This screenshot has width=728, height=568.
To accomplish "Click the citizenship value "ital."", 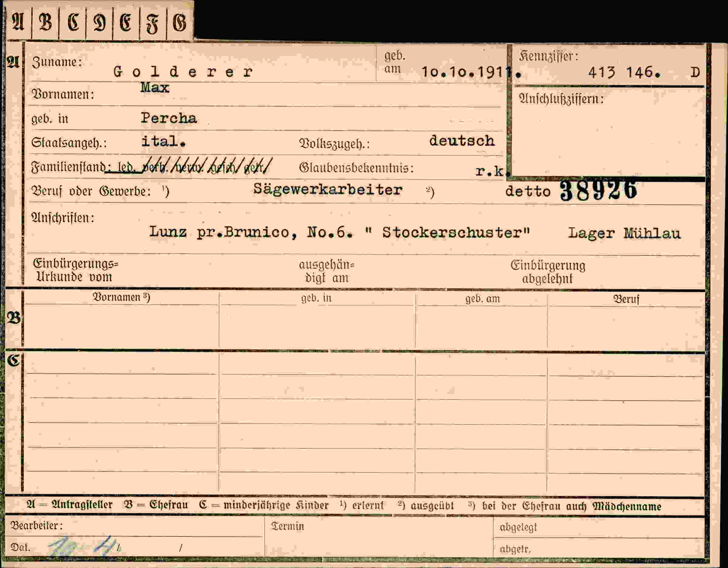I will coord(163,142).
